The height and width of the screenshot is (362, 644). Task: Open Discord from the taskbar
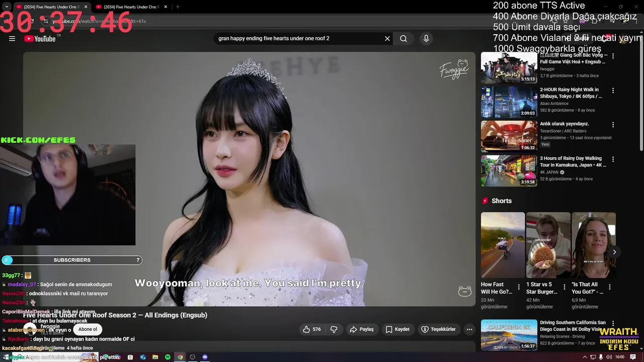click(x=205, y=357)
